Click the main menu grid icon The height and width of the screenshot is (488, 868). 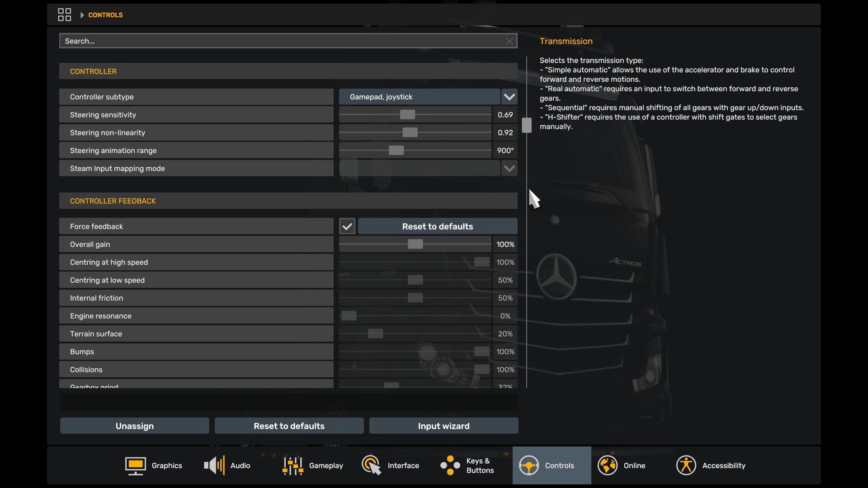click(x=65, y=15)
